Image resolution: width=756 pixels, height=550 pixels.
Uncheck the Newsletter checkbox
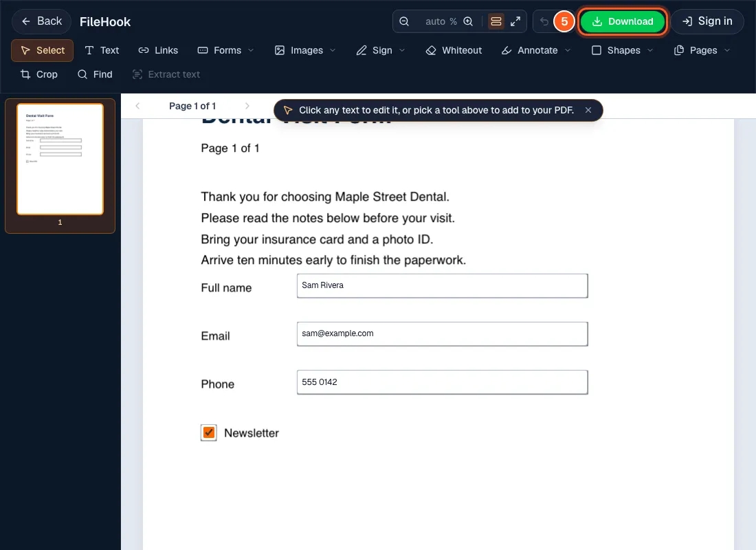coord(209,432)
